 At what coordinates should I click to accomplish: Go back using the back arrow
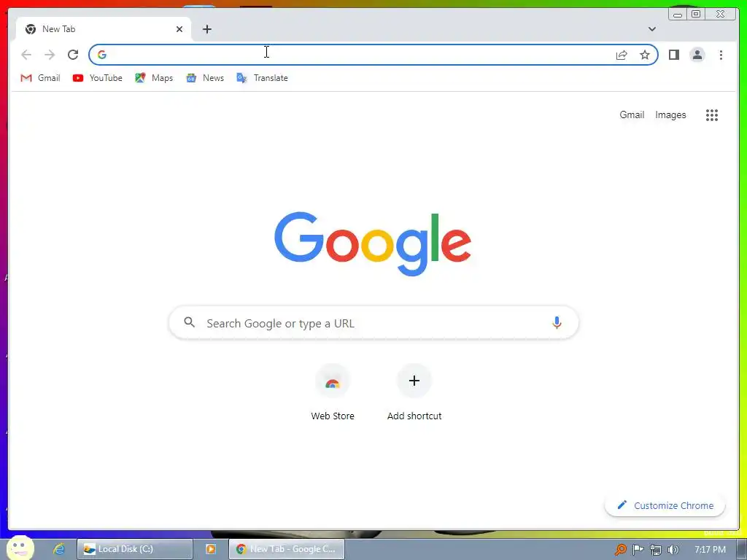coord(26,55)
